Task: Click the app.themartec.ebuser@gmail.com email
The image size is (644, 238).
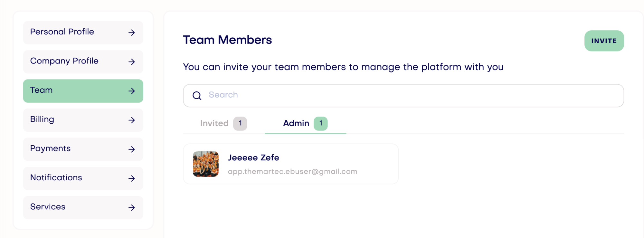Action: pos(292,172)
